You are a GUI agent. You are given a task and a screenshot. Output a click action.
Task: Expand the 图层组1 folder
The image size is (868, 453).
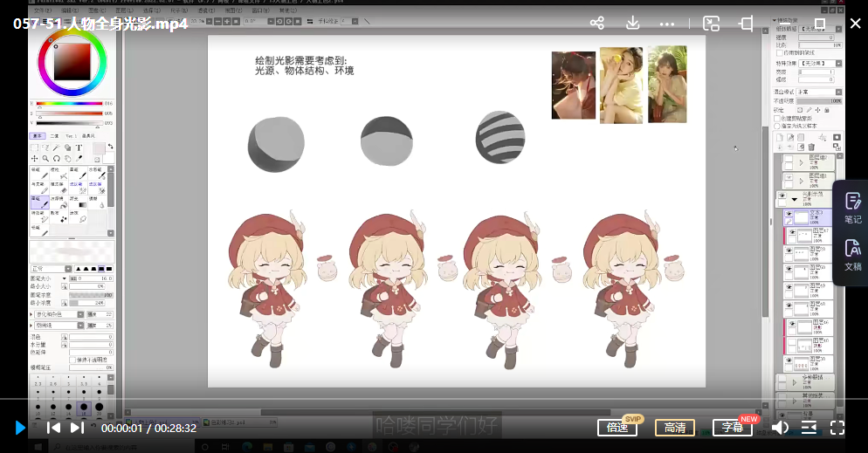(801, 181)
